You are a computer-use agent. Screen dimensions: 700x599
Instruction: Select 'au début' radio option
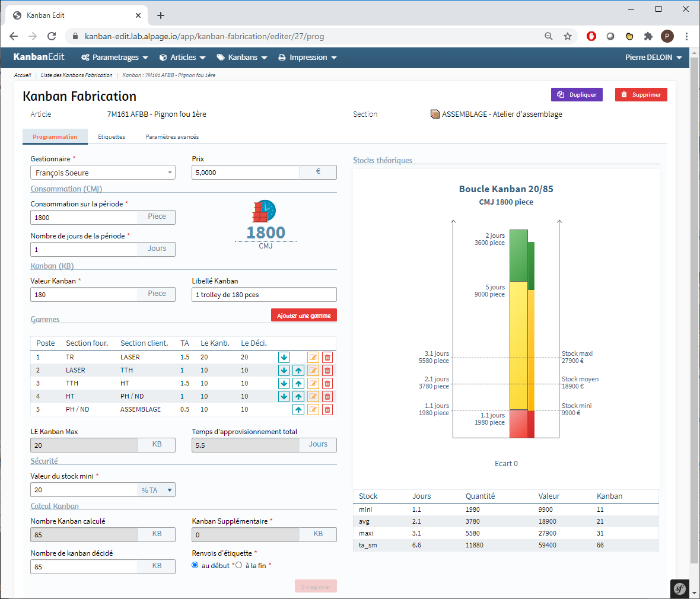195,565
